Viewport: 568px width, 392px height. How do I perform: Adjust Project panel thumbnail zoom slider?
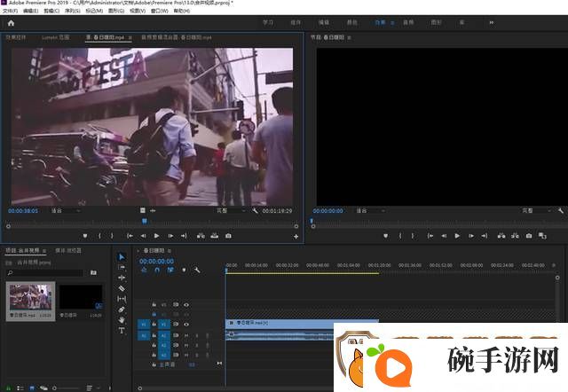(x=67, y=388)
